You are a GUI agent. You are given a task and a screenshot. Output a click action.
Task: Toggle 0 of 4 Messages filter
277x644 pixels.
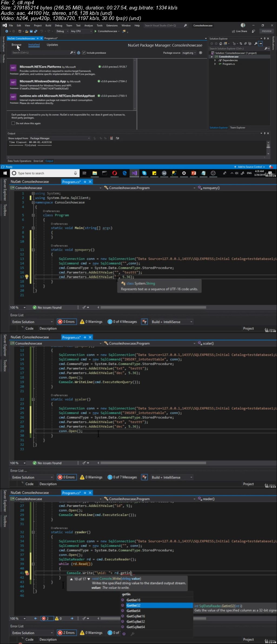(x=122, y=322)
